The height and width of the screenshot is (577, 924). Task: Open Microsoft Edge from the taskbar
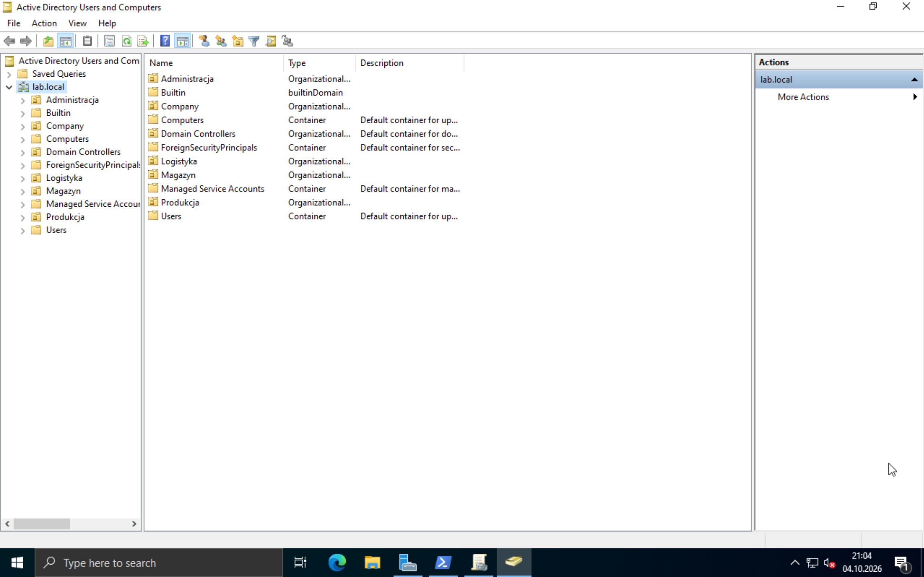337,563
